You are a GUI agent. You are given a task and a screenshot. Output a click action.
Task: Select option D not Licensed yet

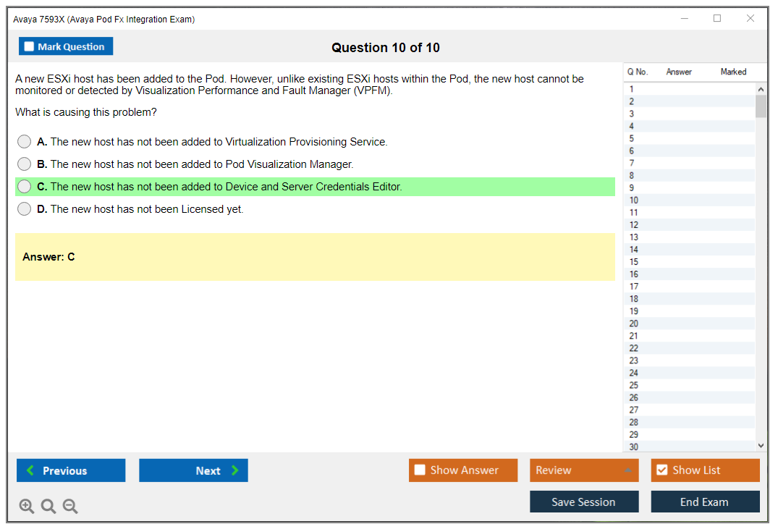25,209
